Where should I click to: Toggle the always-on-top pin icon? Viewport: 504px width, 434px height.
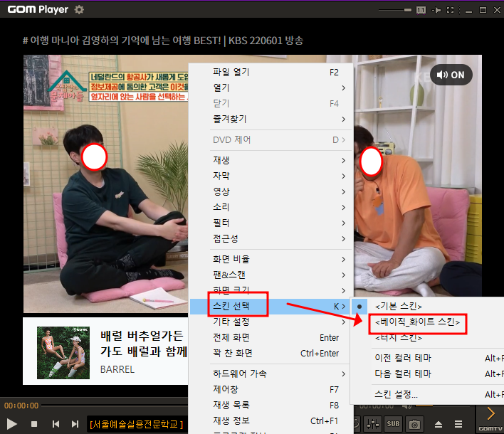coord(436,10)
